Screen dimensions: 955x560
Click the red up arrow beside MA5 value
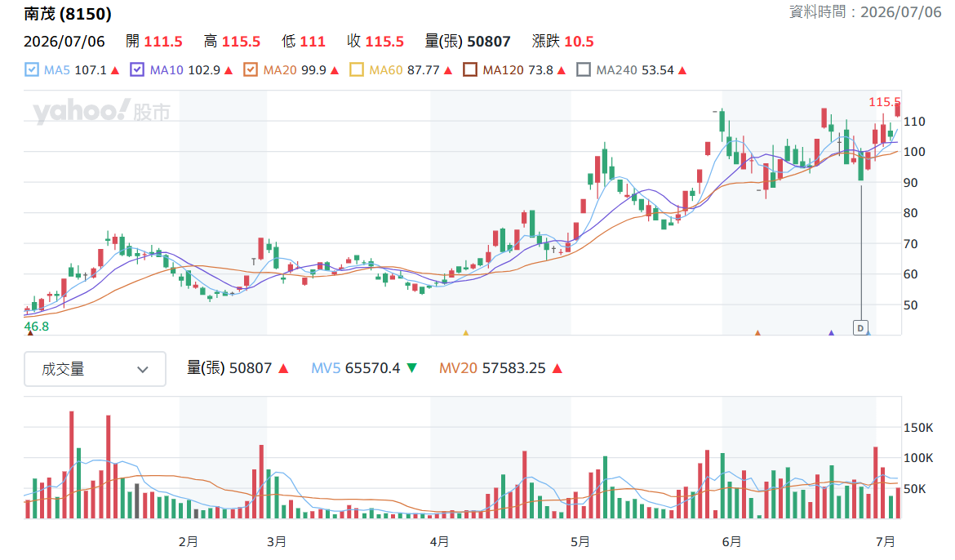pos(115,71)
